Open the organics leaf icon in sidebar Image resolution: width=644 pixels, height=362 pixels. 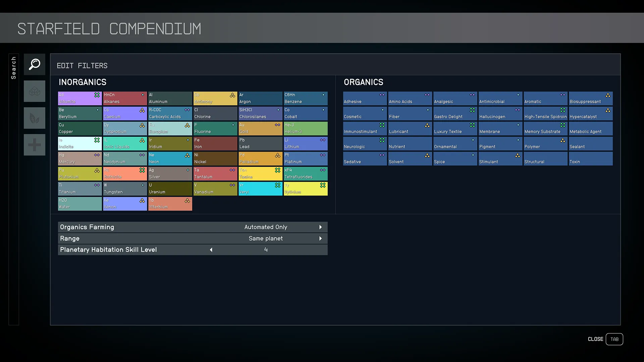(x=35, y=118)
